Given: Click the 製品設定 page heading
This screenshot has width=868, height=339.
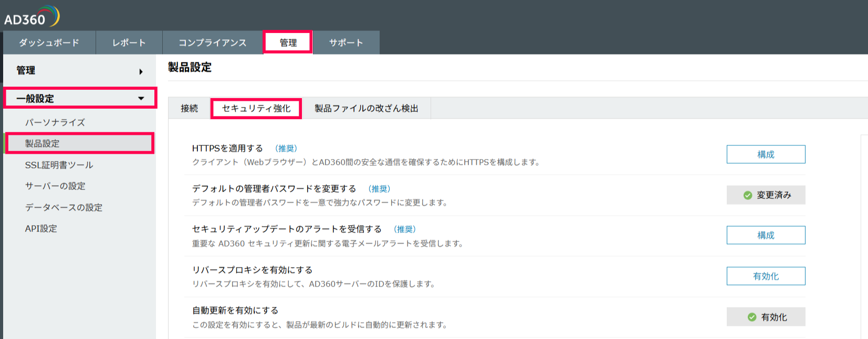Looking at the screenshot, I should [190, 67].
